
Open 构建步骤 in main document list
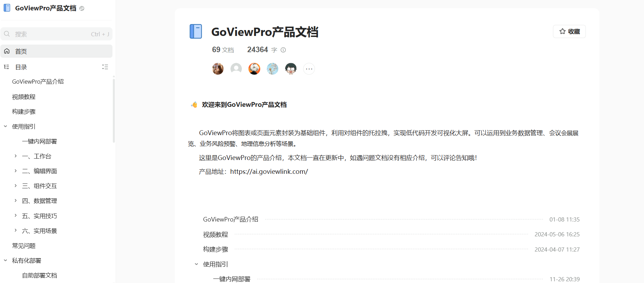pos(216,249)
